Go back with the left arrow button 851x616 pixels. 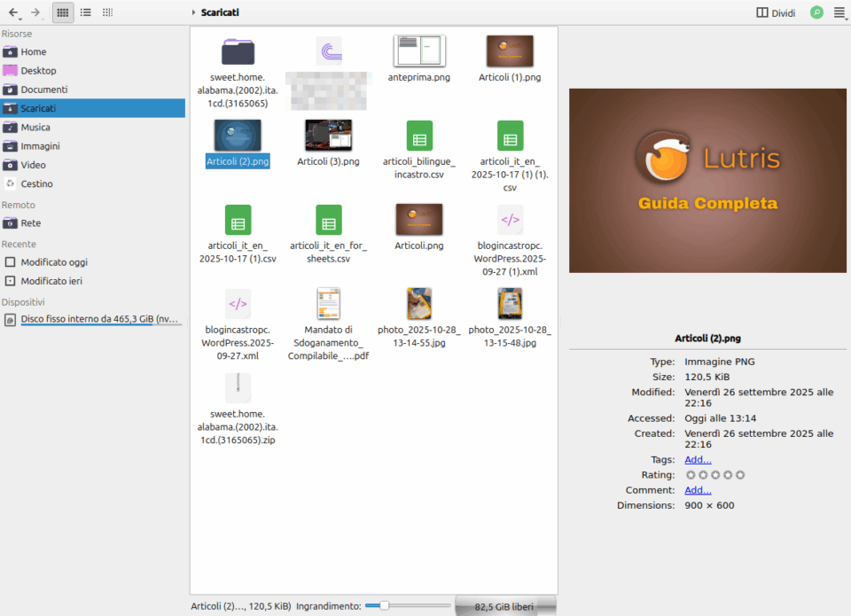pos(13,12)
